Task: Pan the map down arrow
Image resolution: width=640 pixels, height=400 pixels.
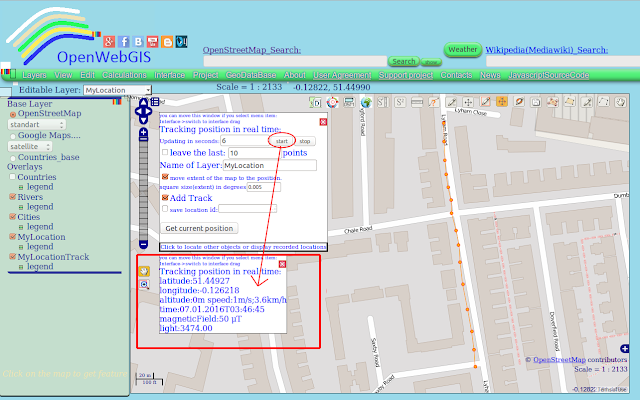Action: click(143, 120)
